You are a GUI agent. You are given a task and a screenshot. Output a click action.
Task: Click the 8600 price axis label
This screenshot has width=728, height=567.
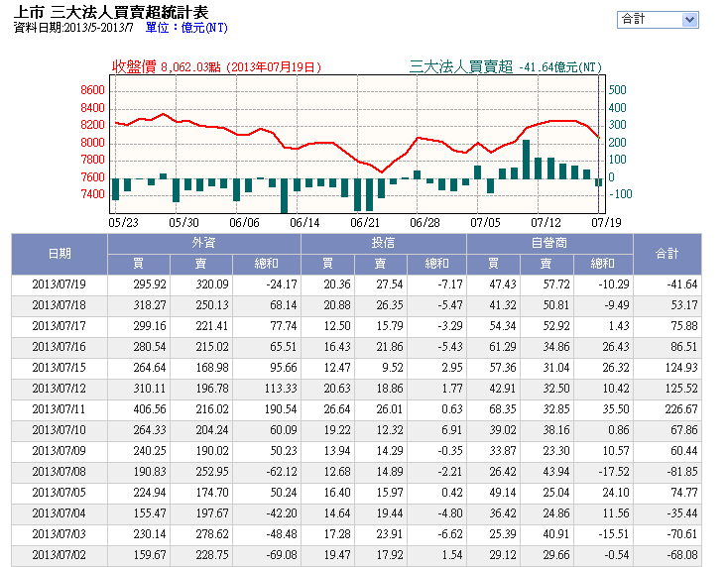click(x=92, y=90)
